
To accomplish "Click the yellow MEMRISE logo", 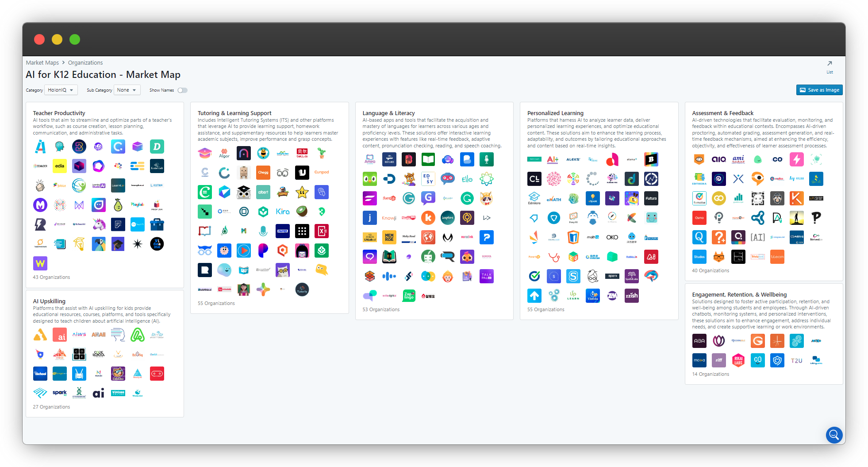I will tap(389, 237).
